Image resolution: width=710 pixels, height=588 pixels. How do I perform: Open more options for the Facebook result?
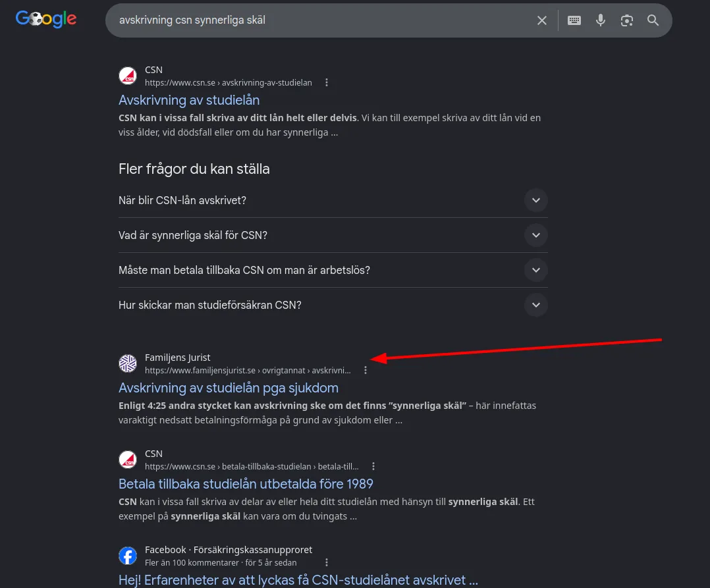327,562
